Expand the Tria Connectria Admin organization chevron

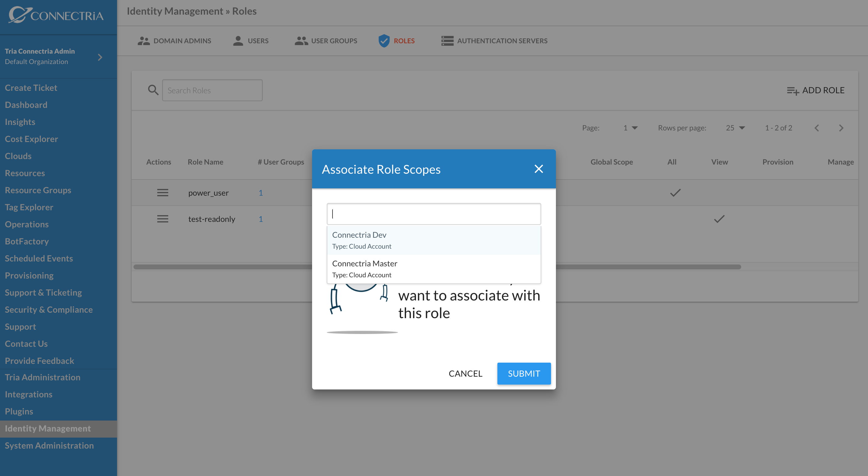[100, 57]
